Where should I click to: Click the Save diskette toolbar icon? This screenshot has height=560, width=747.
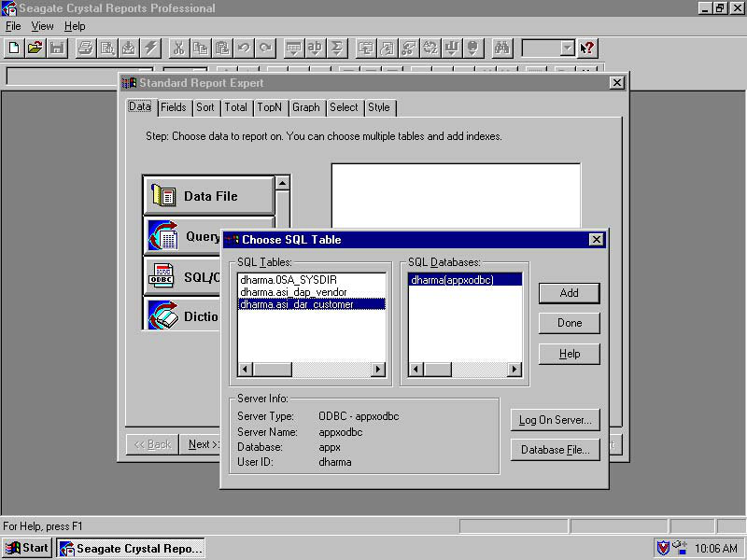tap(57, 49)
